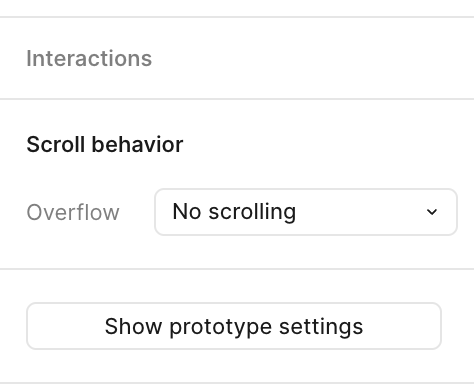Click Show prototype settings button
The width and height of the screenshot is (474, 392).
[234, 326]
